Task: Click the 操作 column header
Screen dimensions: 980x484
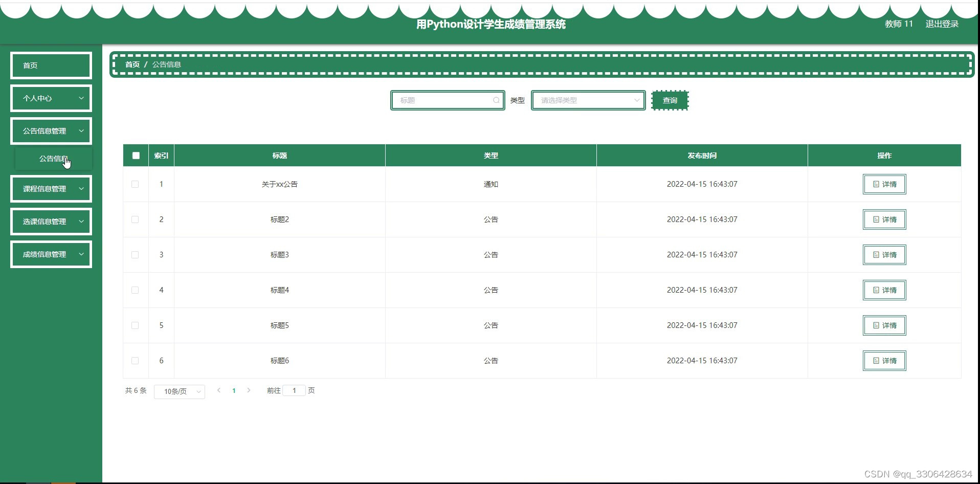Action: pyautogui.click(x=884, y=156)
